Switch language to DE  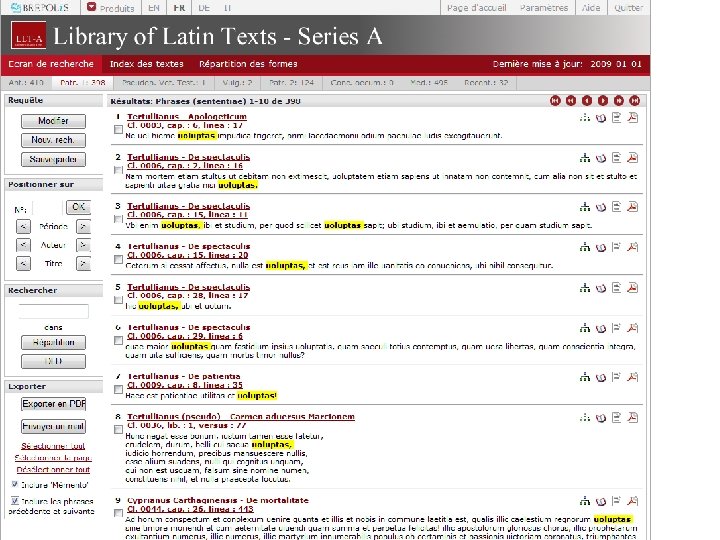click(x=204, y=8)
